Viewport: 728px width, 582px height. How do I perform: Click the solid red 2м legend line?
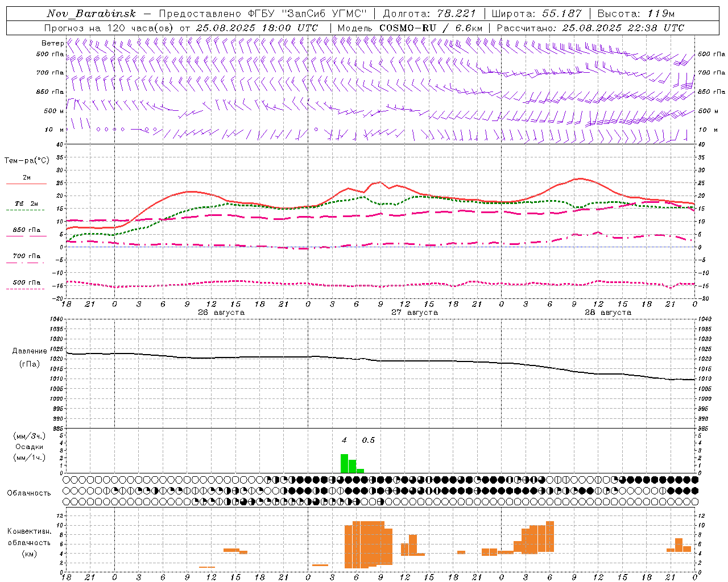pos(26,184)
